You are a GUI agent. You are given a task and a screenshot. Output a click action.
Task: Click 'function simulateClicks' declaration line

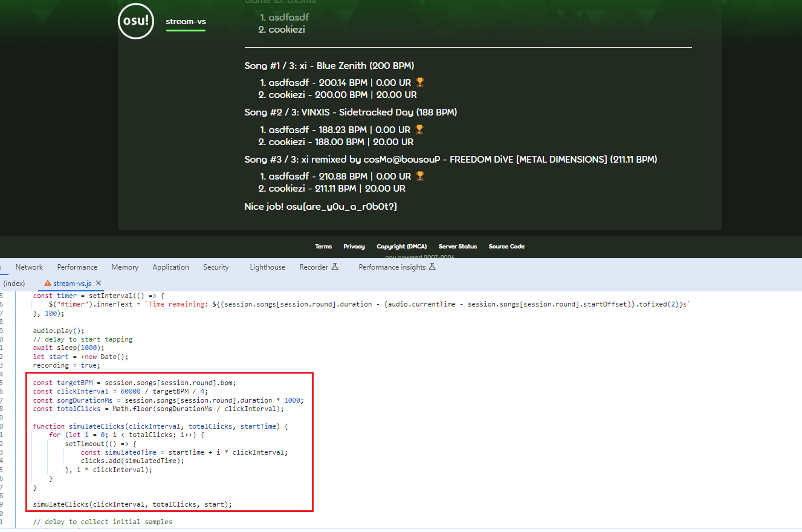[160, 427]
